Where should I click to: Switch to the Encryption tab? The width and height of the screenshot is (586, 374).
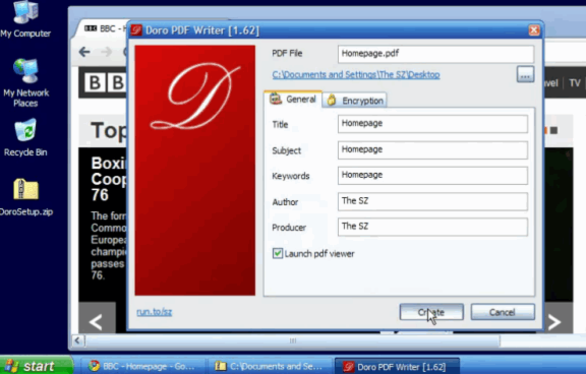[355, 101]
